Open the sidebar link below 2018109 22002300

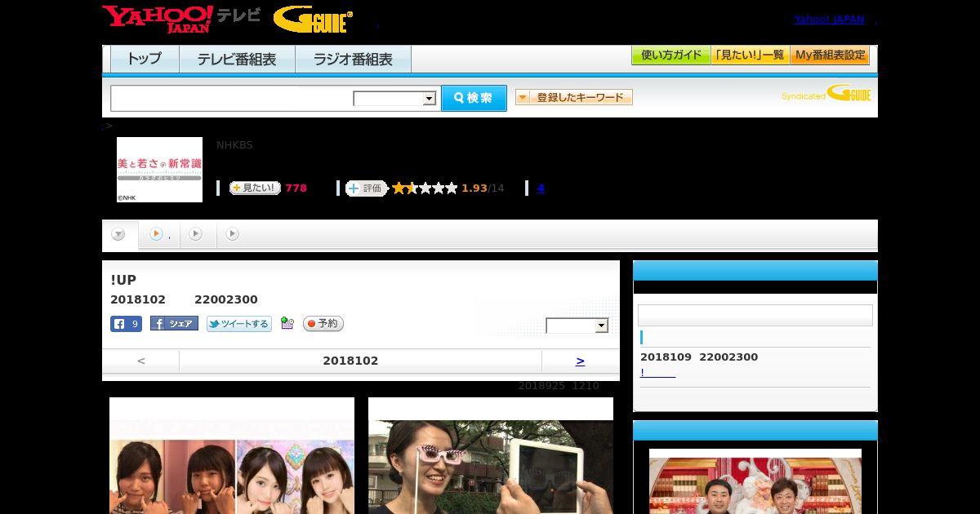(657, 373)
